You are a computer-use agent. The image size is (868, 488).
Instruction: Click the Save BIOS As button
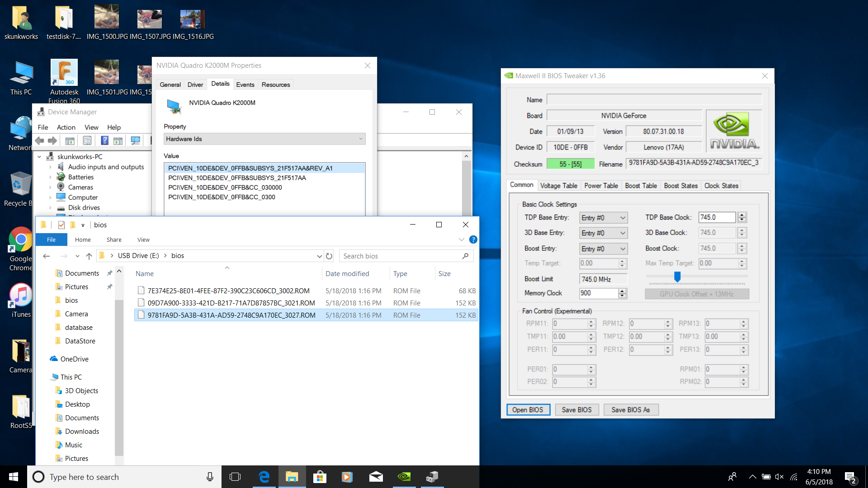point(631,410)
